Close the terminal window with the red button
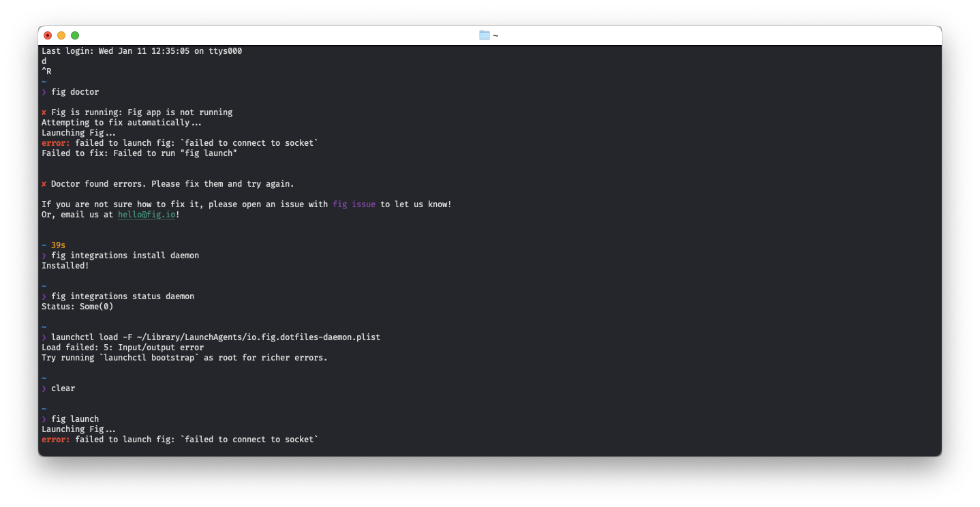 [x=48, y=35]
